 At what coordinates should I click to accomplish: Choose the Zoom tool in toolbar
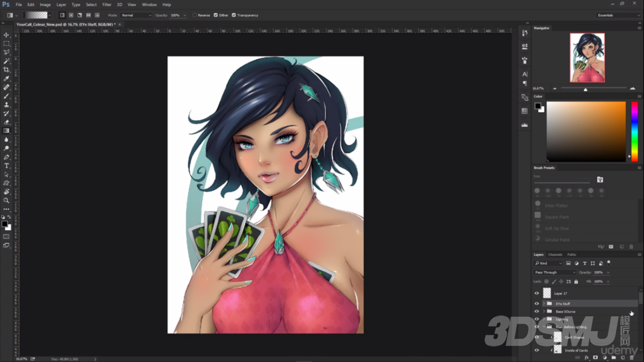pos(7,201)
